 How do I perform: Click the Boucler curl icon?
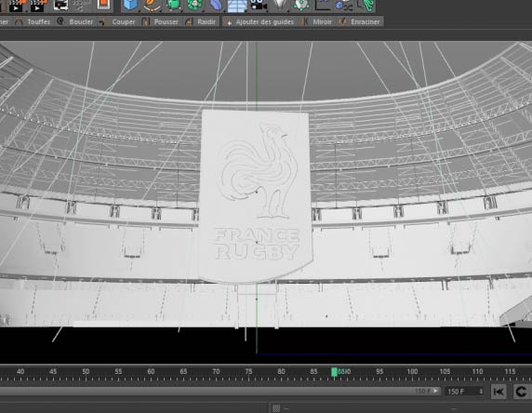60,21
